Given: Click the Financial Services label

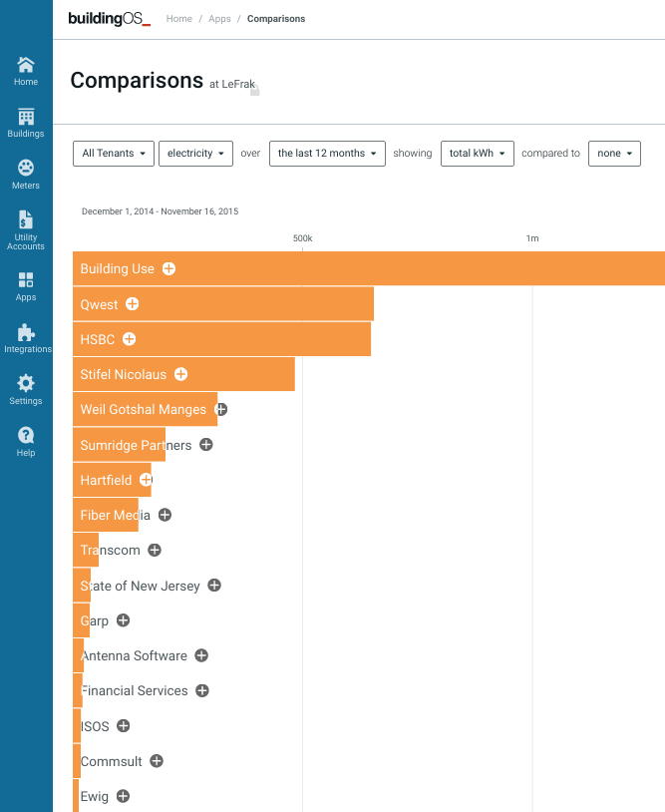Looking at the screenshot, I should tap(134, 691).
